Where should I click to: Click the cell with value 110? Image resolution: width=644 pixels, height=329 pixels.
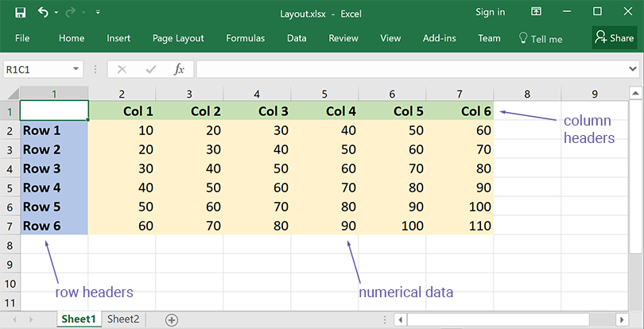(x=460, y=226)
